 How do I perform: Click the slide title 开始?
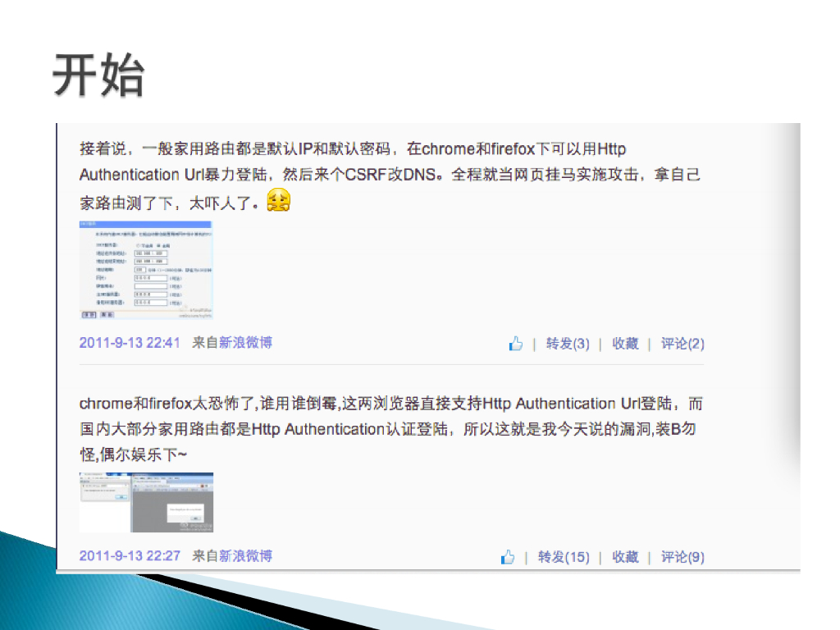click(x=98, y=75)
